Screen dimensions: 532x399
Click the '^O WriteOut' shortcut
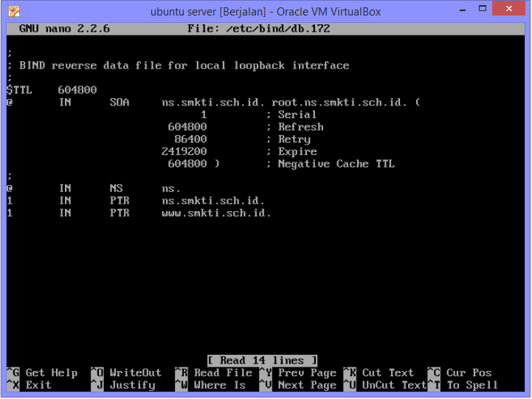point(126,372)
